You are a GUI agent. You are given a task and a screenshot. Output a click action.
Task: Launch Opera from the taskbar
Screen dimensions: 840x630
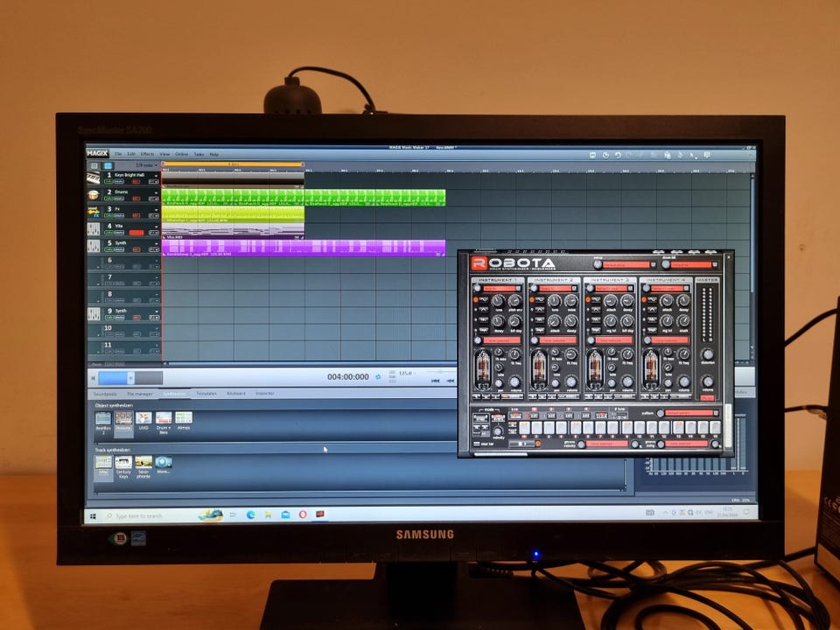303,514
